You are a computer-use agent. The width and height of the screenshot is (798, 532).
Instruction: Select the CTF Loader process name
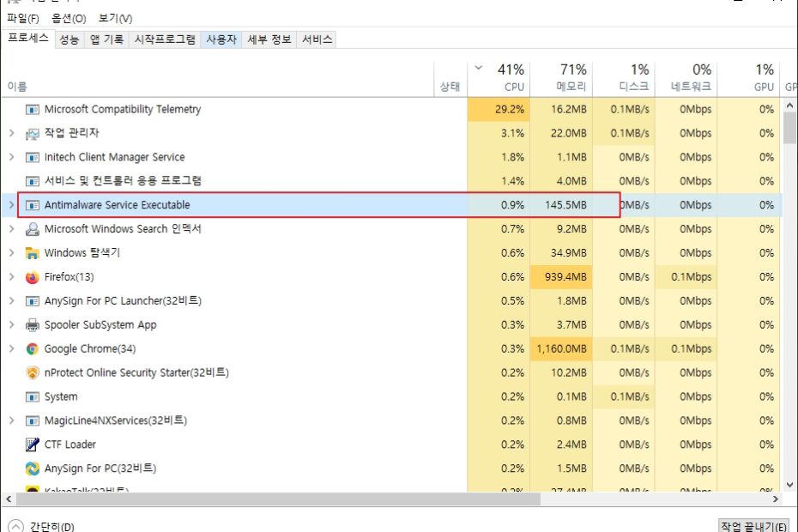click(x=70, y=444)
